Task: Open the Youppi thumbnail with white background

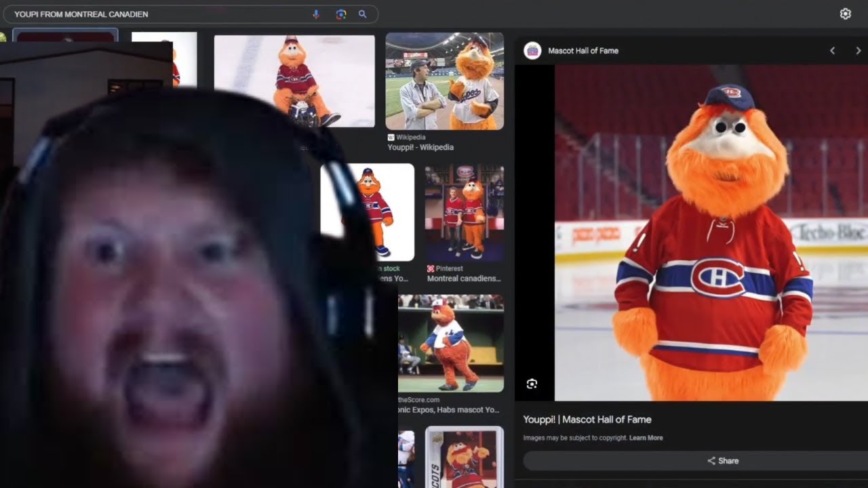Action: pos(367,212)
